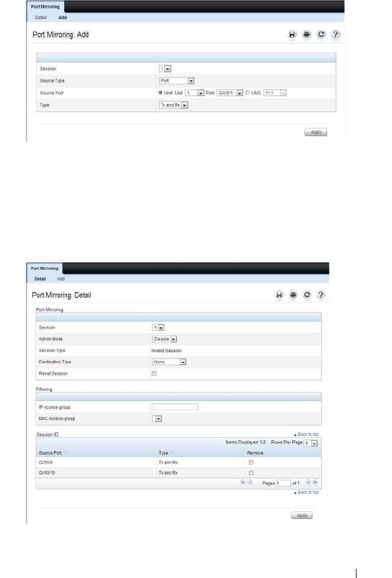This screenshot has width=392, height=578.
Task: Click Port Mirroring title tab of bottom panel
Action: coord(45,268)
